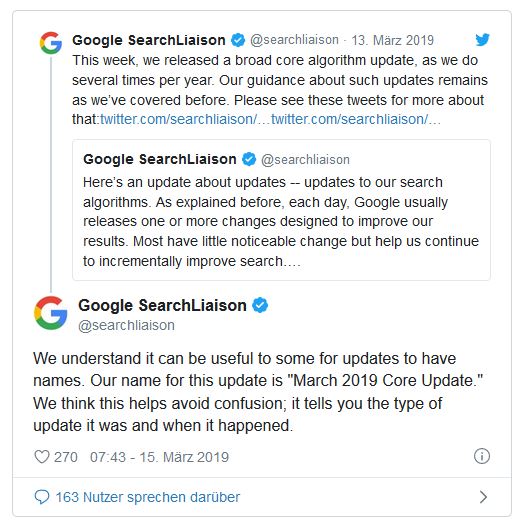The image size is (524, 527).
Task: Click verified badge in main tweet header
Action: 260,305
